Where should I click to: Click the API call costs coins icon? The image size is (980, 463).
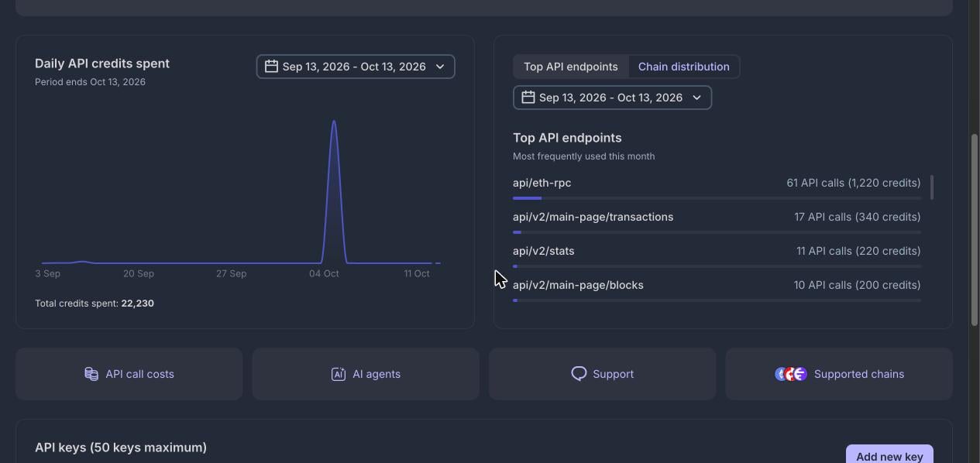91,374
